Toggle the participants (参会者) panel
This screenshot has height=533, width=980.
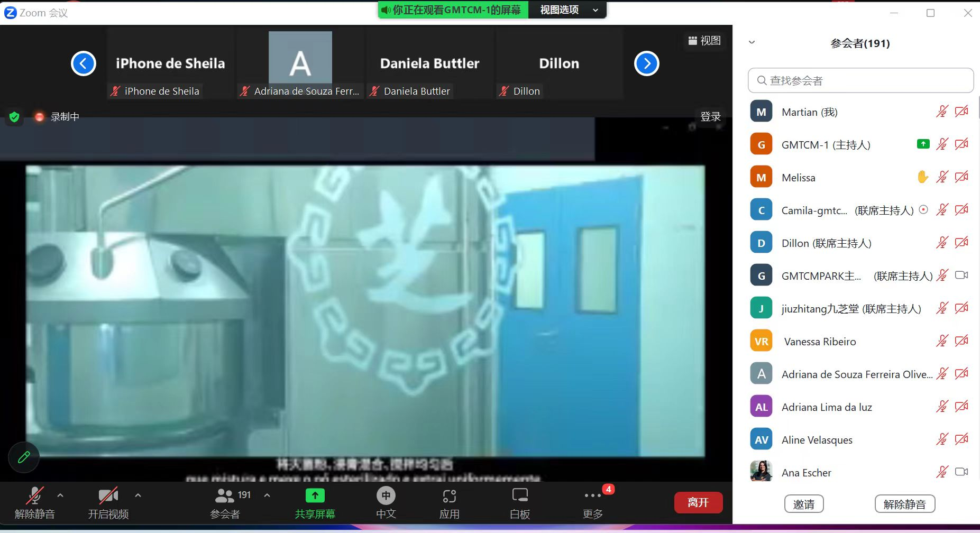click(226, 502)
